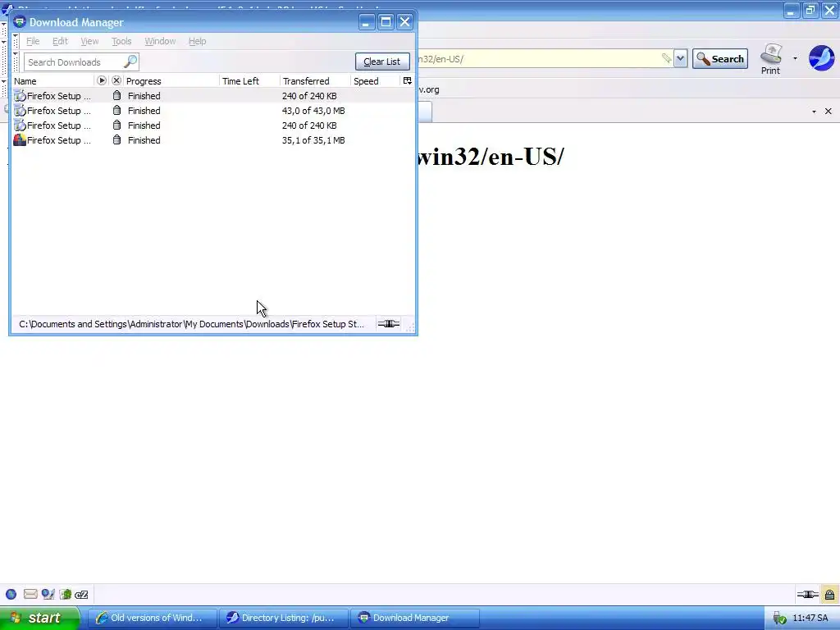Click the Windows start button
The image size is (840, 630).
(39, 618)
